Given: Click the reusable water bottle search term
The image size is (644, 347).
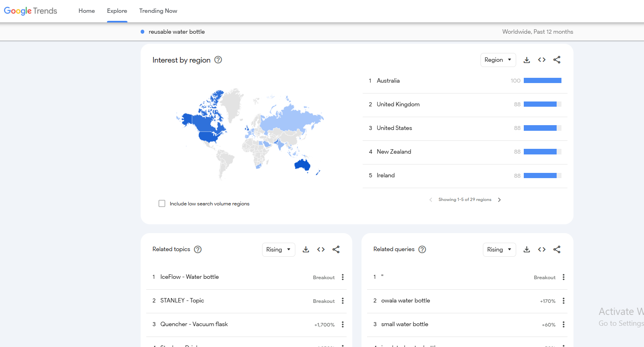Looking at the screenshot, I should 177,32.
